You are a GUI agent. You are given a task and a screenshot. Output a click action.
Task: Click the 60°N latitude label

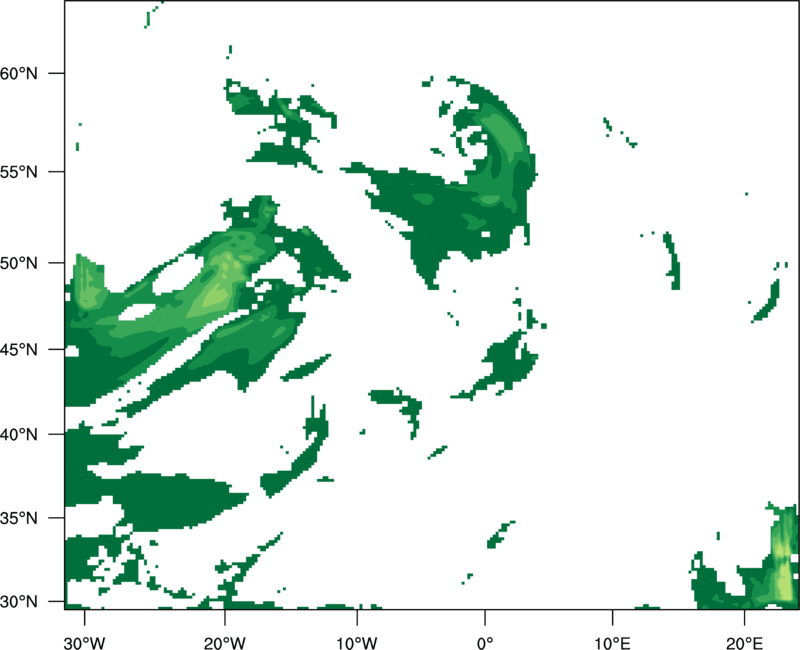click(x=18, y=73)
